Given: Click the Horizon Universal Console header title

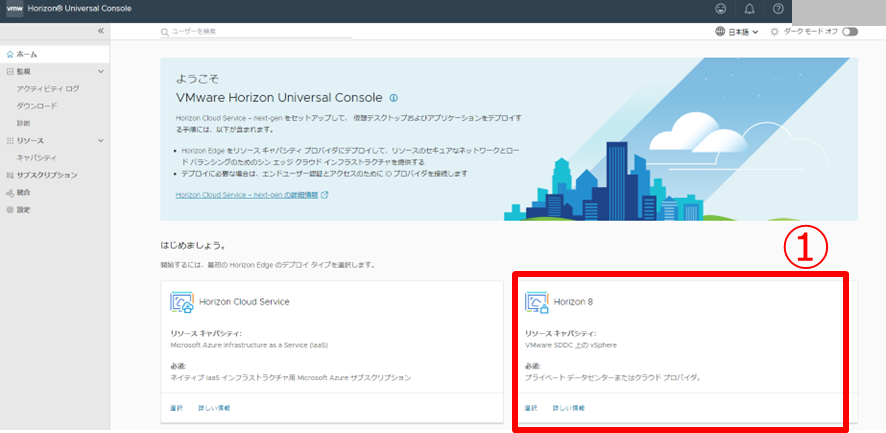Looking at the screenshot, I should [x=80, y=8].
